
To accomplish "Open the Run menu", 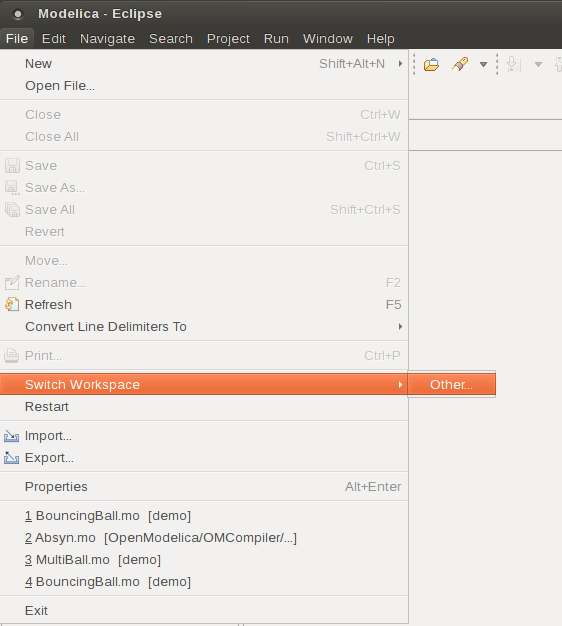I will pos(276,39).
